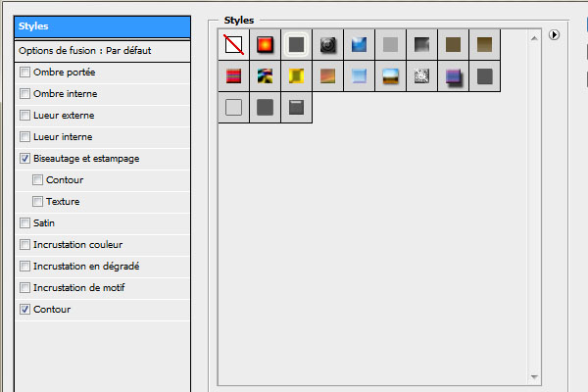The height and width of the screenshot is (392, 588).
Task: Open the Lueur externe settings label
Action: (x=64, y=116)
